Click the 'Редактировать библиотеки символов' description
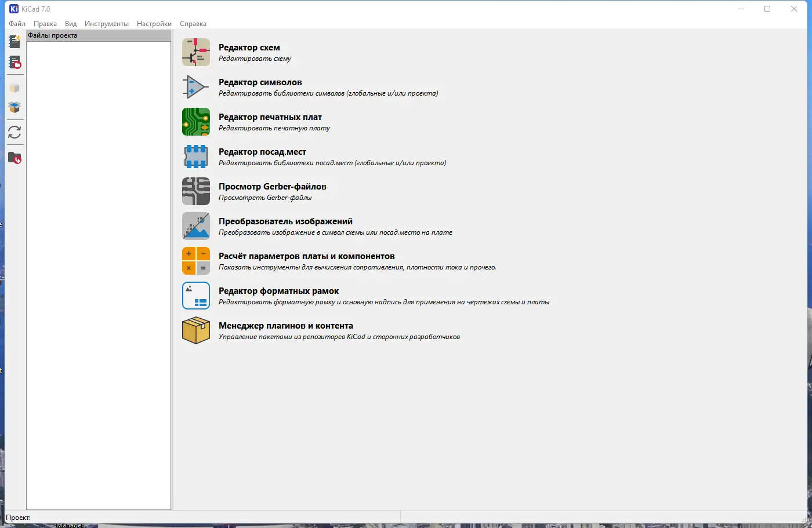This screenshot has width=812, height=528. click(x=328, y=93)
